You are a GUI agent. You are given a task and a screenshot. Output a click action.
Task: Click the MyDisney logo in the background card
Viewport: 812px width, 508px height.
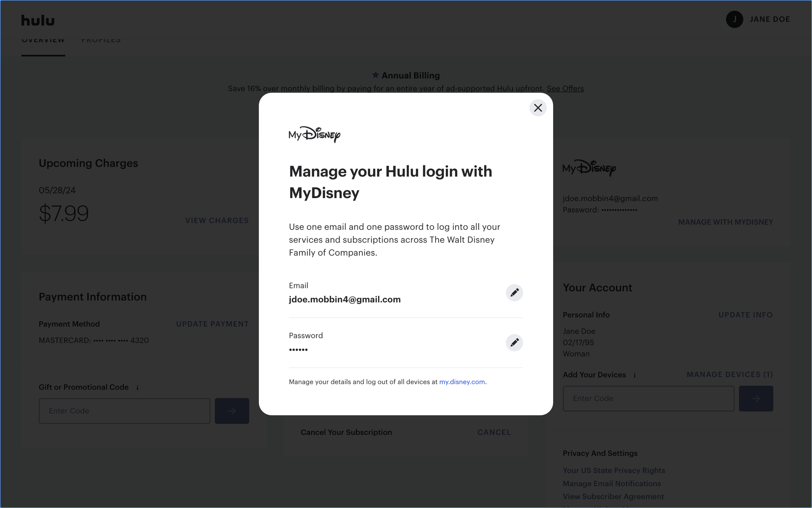[x=589, y=168]
